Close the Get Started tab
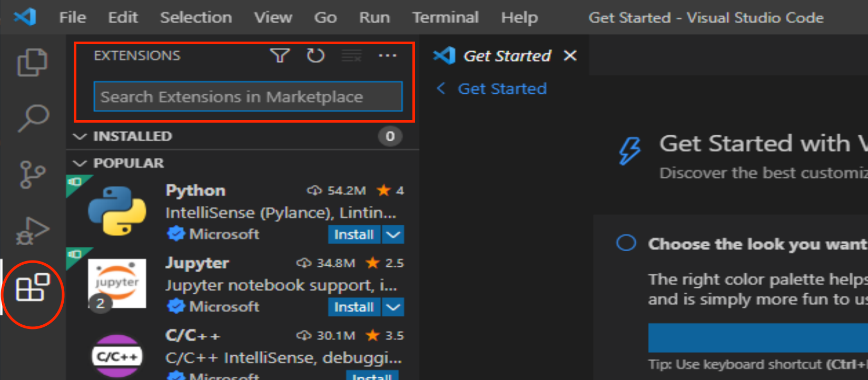The image size is (868, 380). pyautogui.click(x=570, y=55)
